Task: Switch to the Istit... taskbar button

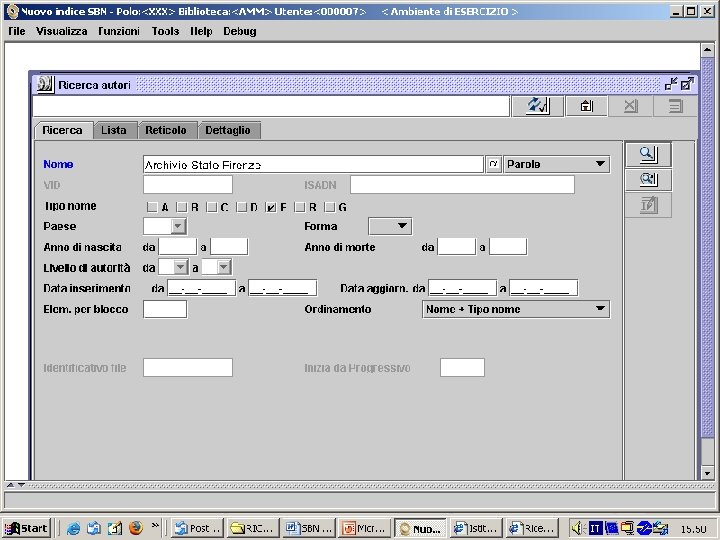Action: [476, 529]
